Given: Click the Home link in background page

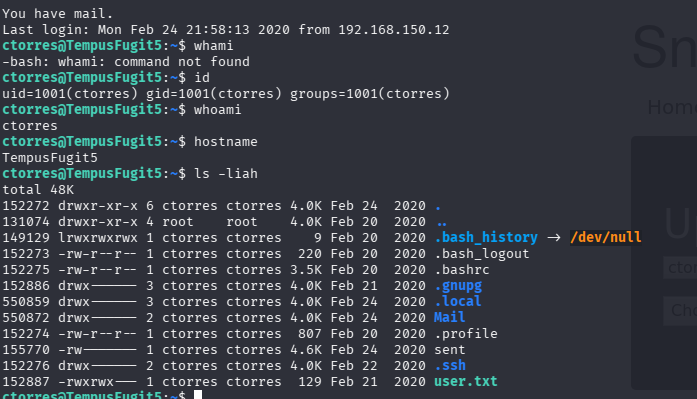Looking at the screenshot, I should pyautogui.click(x=672, y=107).
